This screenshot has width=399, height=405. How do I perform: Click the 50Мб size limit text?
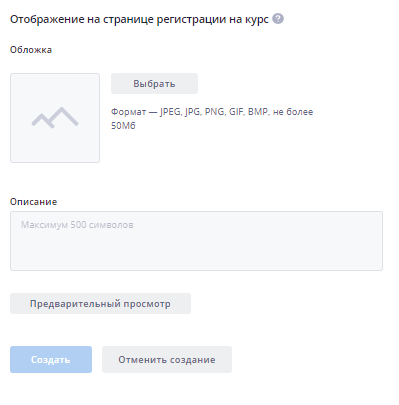click(123, 126)
